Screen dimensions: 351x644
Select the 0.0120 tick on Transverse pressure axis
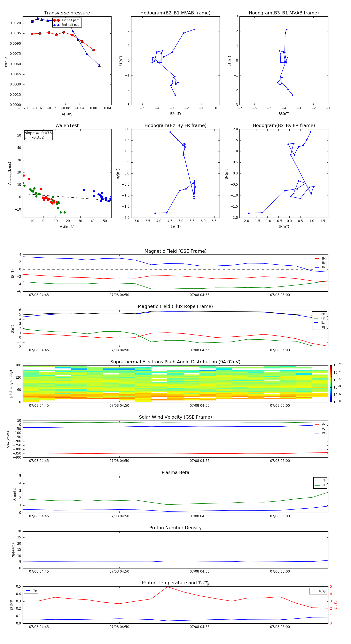15,23
